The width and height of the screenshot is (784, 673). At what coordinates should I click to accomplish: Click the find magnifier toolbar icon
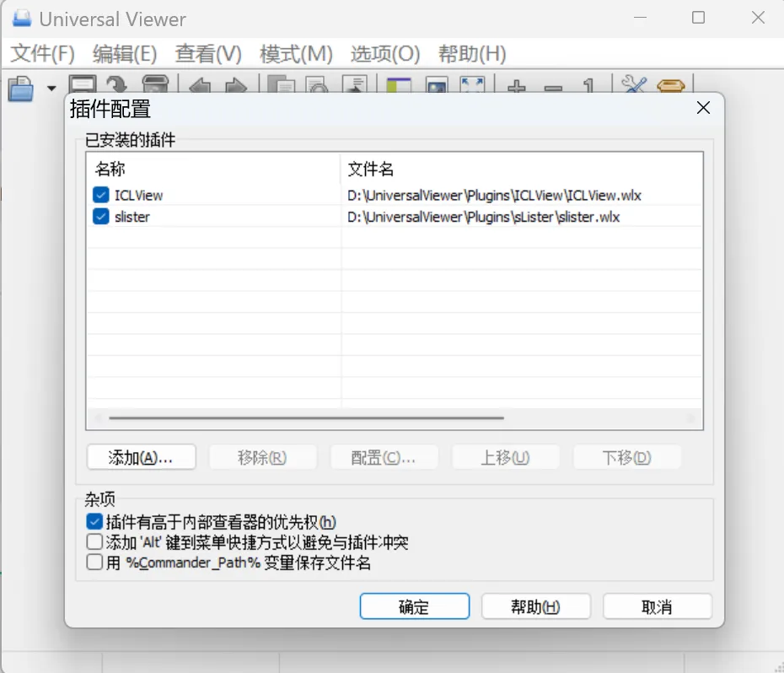tap(317, 84)
